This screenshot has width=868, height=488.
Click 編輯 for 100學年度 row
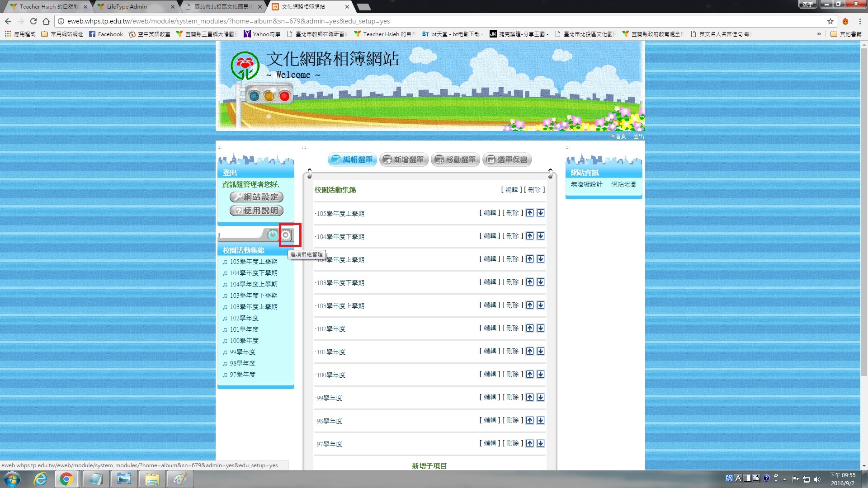(490, 374)
